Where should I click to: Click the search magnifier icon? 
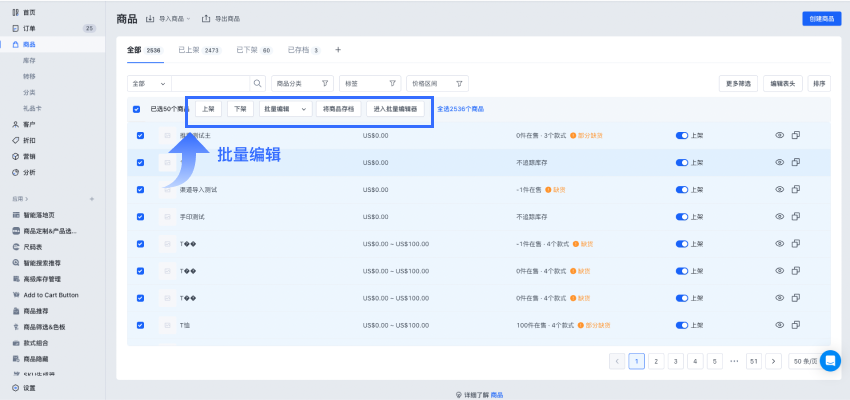click(257, 83)
